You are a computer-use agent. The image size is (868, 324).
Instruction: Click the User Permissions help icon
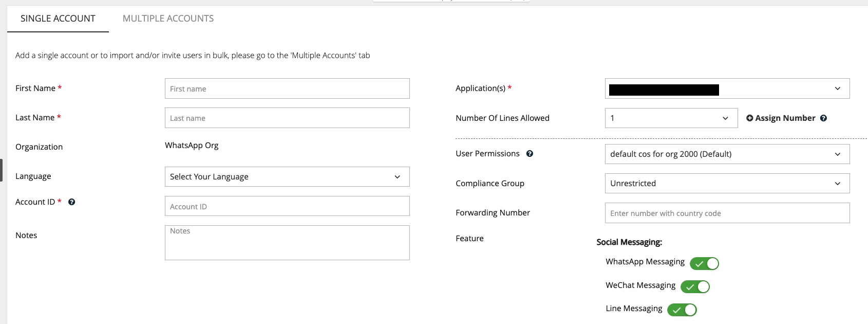click(x=530, y=154)
